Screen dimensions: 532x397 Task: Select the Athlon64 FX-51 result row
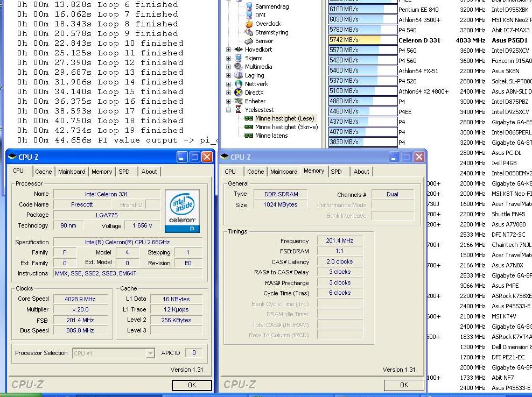coord(430,71)
